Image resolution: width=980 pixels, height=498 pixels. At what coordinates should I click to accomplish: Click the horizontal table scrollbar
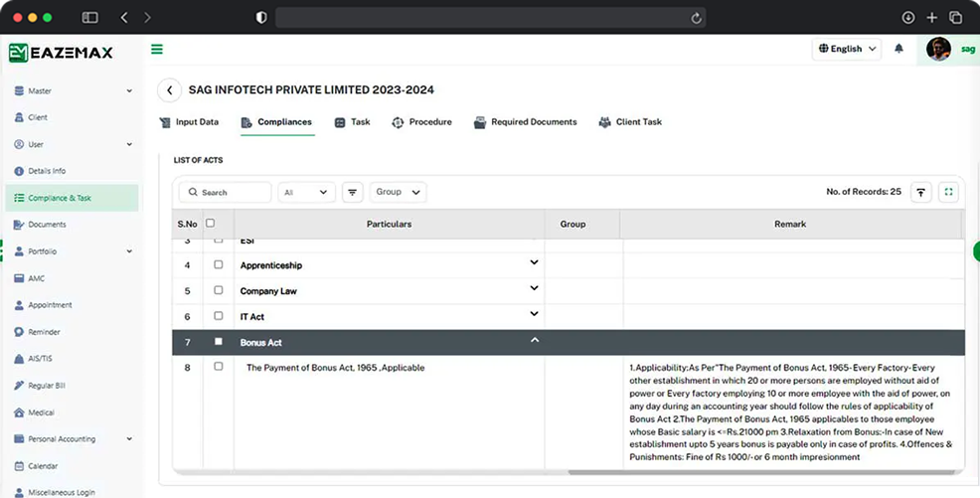[x=761, y=472]
